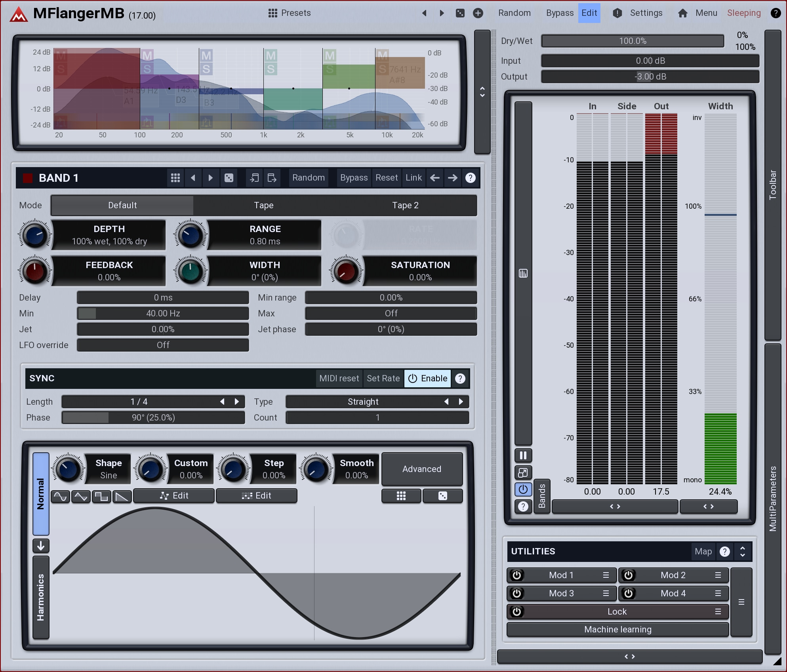
Task: Collapse the Utilities panel with the arrows
Action: [x=743, y=551]
